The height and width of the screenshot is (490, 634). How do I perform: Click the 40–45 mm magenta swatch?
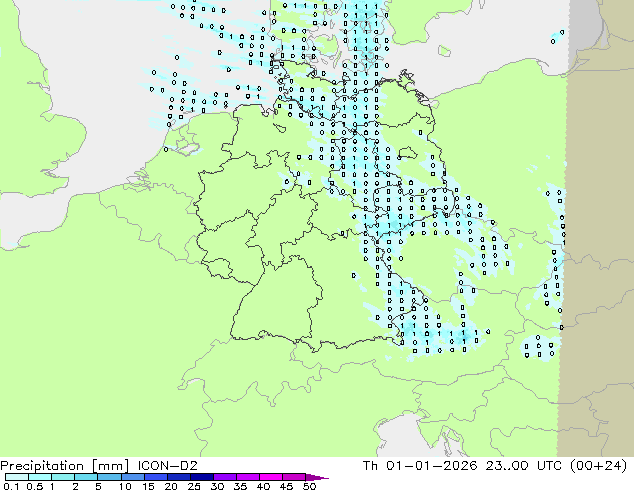(271, 477)
